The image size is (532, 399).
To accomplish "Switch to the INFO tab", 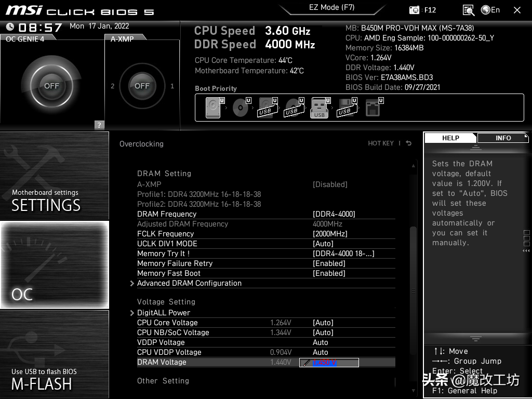I will (503, 138).
